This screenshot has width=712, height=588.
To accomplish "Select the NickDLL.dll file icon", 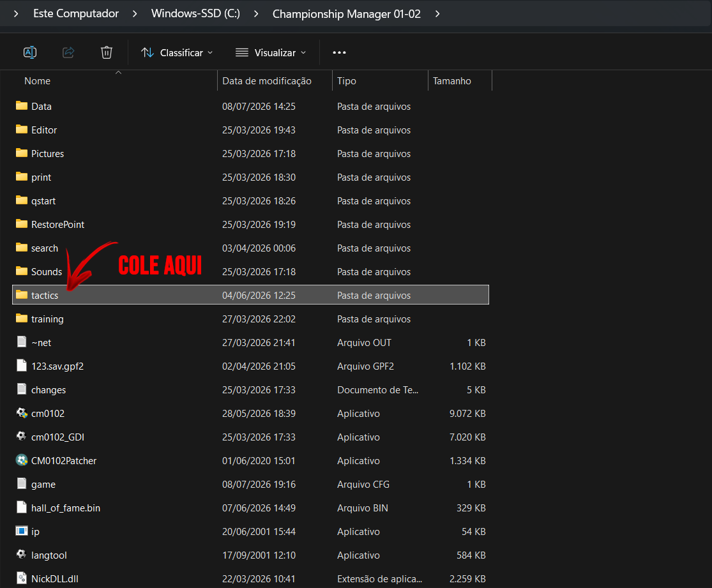I will 21,578.
